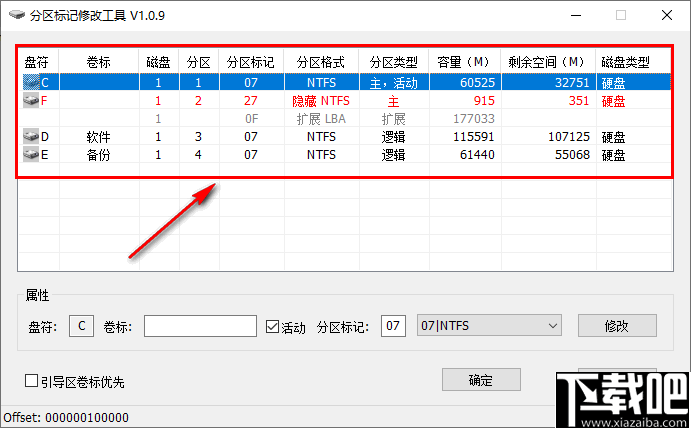This screenshot has width=691, height=428.
Task: Click the 修改 button
Action: (x=617, y=326)
